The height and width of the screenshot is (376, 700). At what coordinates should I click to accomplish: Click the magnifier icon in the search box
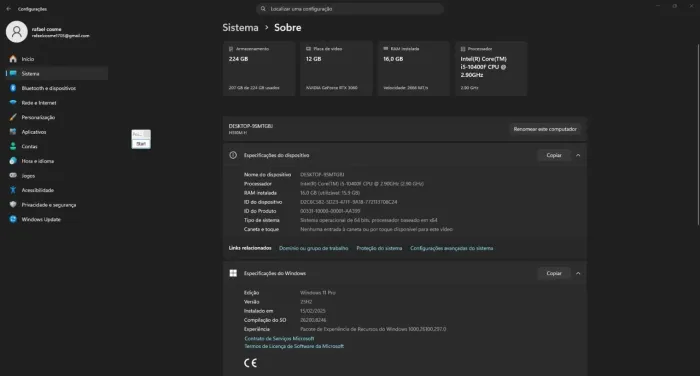[x=263, y=9]
